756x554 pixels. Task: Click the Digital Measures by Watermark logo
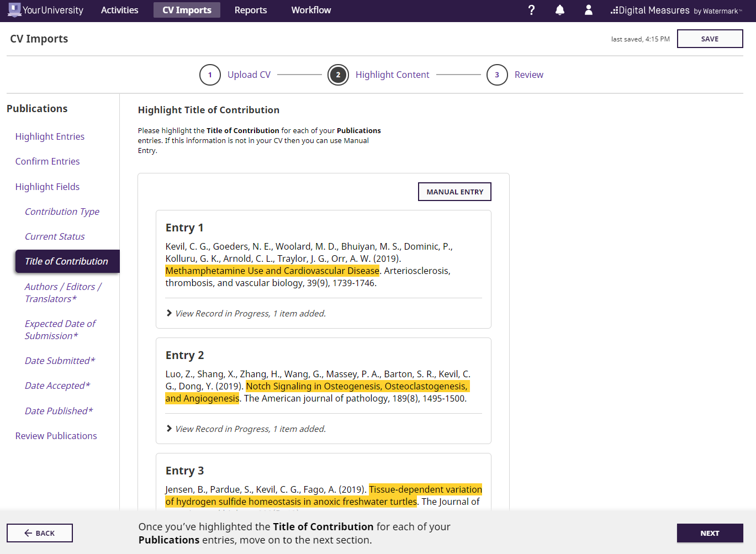(x=676, y=10)
